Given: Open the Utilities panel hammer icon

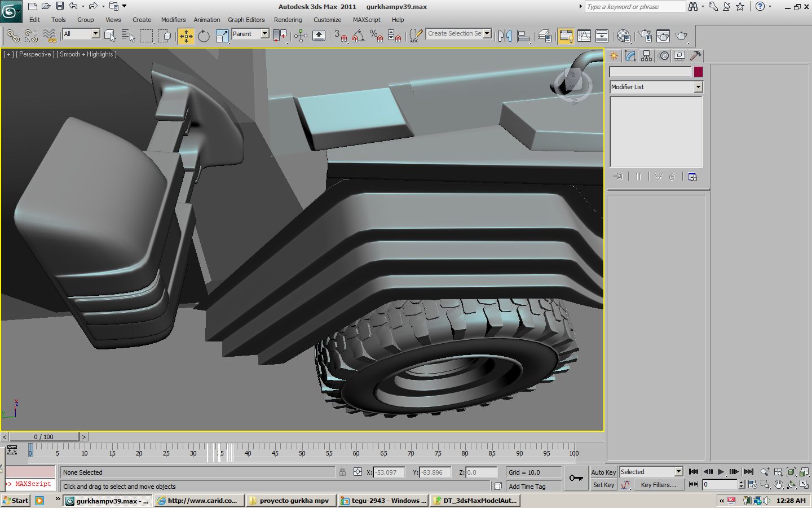Looking at the screenshot, I should coord(695,55).
